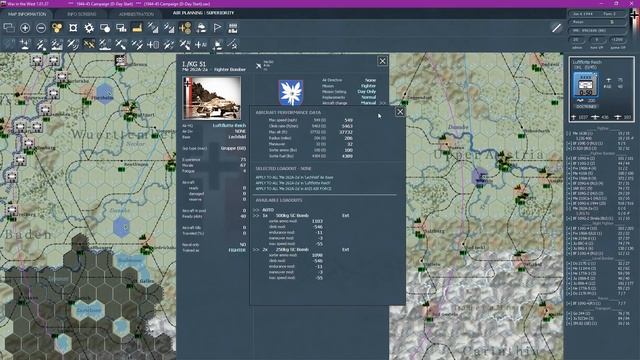Click the flag icon in top toolbar
Image resolution: width=640 pixels, height=360 pixels.
(x=217, y=28)
